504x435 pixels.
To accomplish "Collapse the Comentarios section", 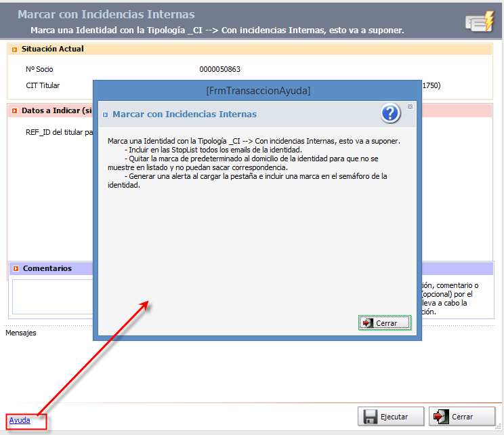I will 16,269.
